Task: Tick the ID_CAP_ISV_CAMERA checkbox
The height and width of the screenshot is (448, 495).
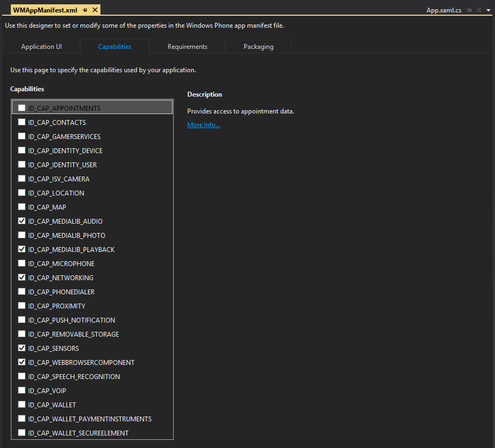Action: (x=22, y=179)
